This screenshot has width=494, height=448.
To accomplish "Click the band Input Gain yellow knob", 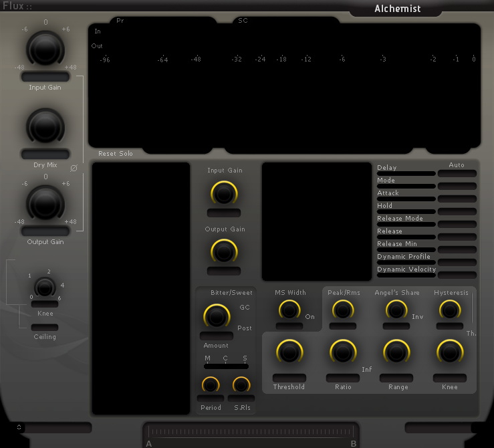I will coord(224,194).
